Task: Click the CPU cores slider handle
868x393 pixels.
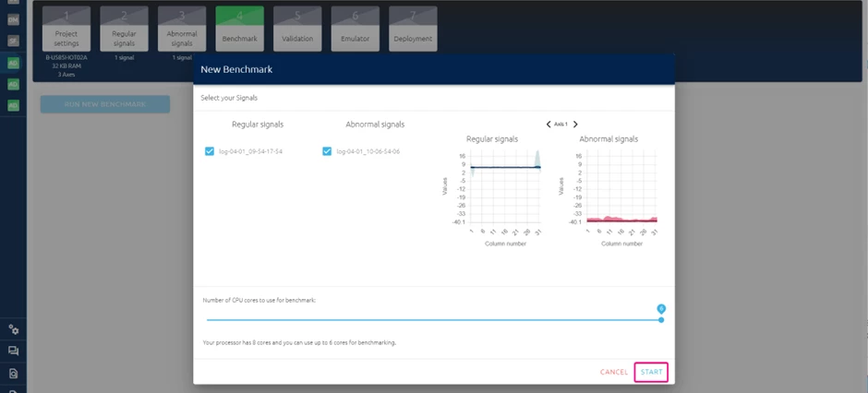Action: 660,319
